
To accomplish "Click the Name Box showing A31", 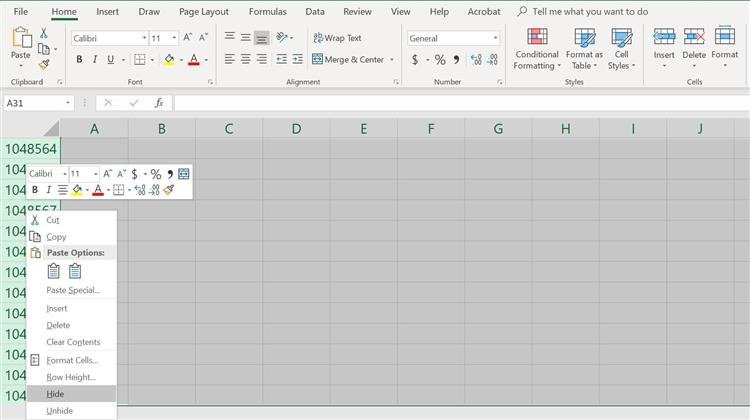I will tap(38, 103).
